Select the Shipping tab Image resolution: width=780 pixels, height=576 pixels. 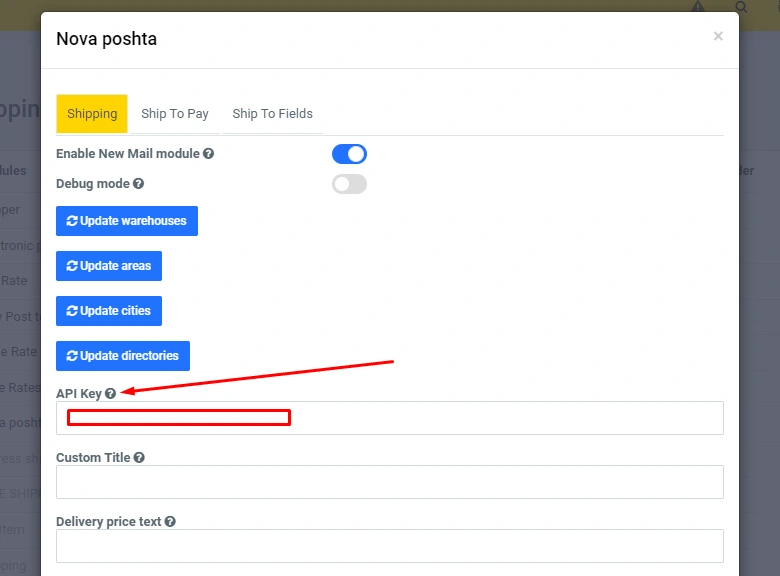pyautogui.click(x=92, y=114)
